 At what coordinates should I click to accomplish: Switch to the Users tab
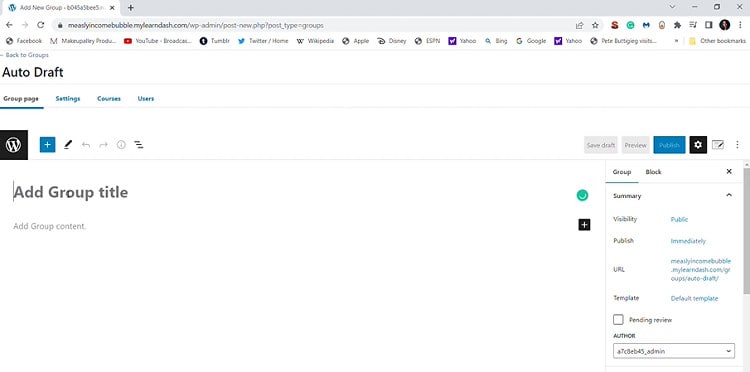pos(146,98)
